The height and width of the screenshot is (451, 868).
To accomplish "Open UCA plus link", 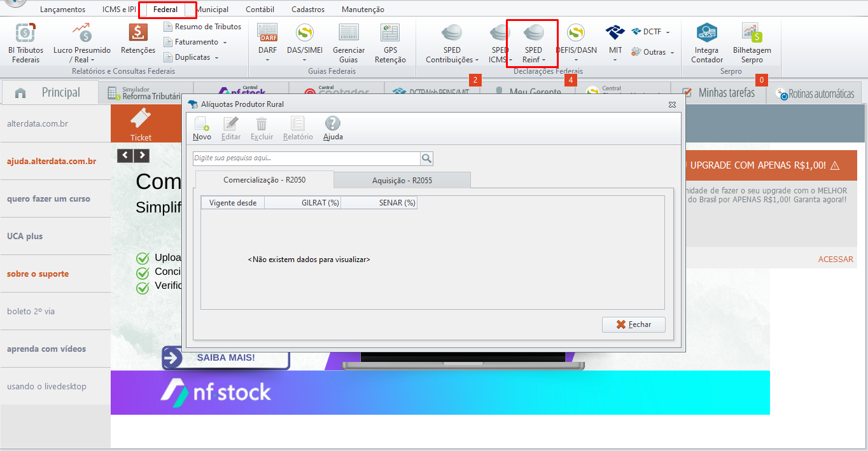I will click(25, 236).
